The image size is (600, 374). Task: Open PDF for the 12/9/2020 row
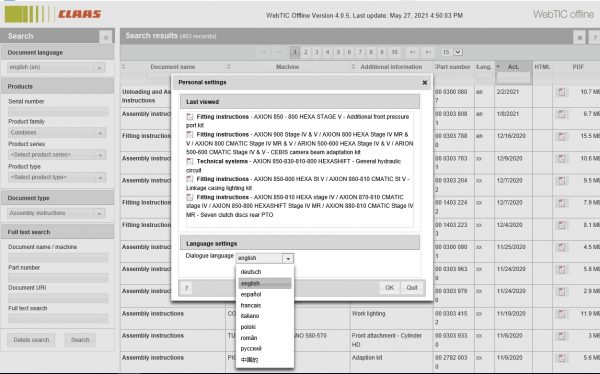561,158
